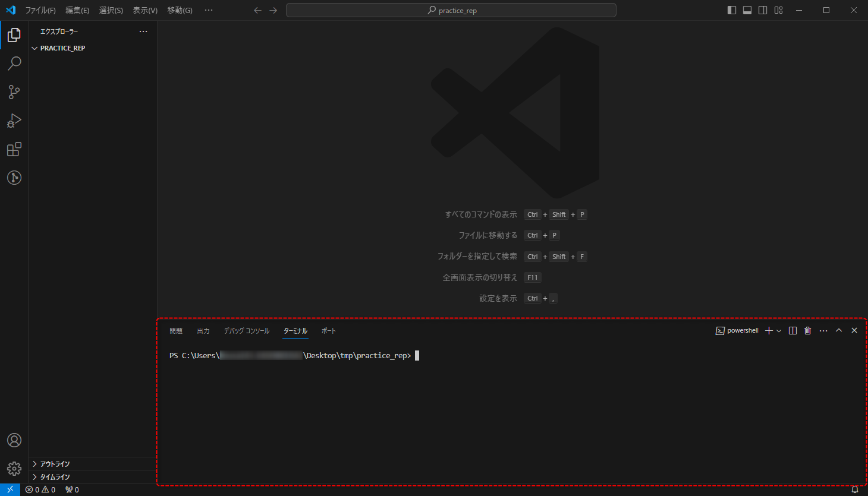The height and width of the screenshot is (496, 868).
Task: Open the Git Graph icon in activity bar
Action: coord(14,178)
